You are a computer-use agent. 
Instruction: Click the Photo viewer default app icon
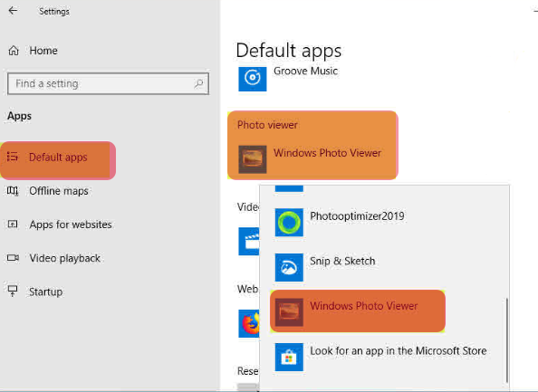pyautogui.click(x=253, y=159)
